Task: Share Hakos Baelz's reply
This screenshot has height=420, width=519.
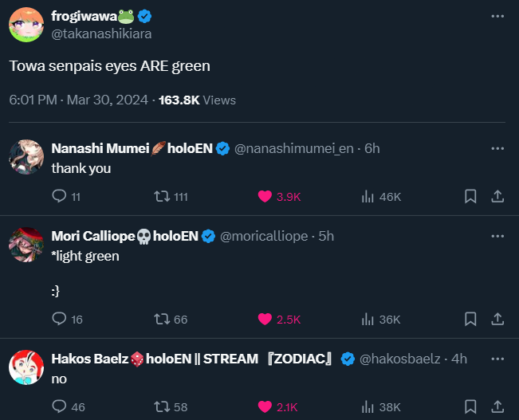Action: point(496,407)
